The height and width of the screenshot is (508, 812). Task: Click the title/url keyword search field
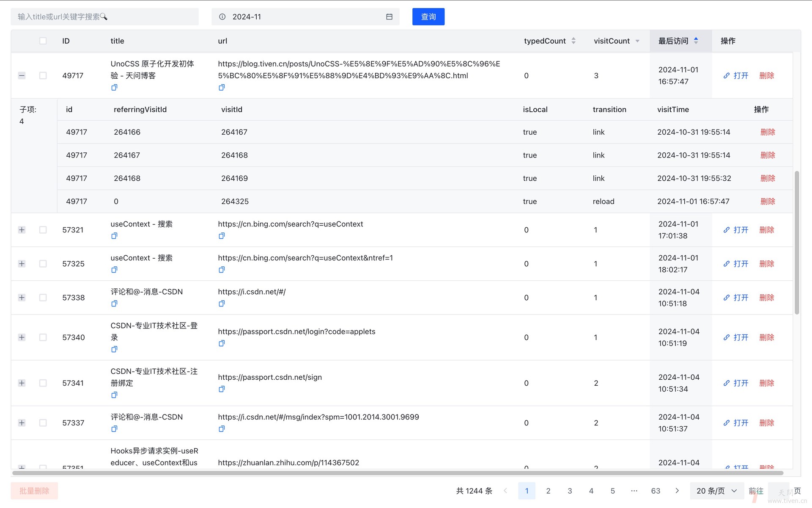[x=104, y=17]
